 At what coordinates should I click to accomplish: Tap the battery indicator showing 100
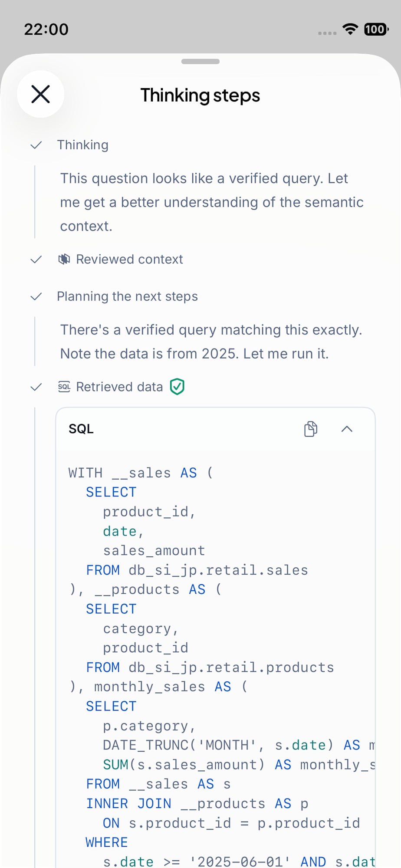[376, 29]
